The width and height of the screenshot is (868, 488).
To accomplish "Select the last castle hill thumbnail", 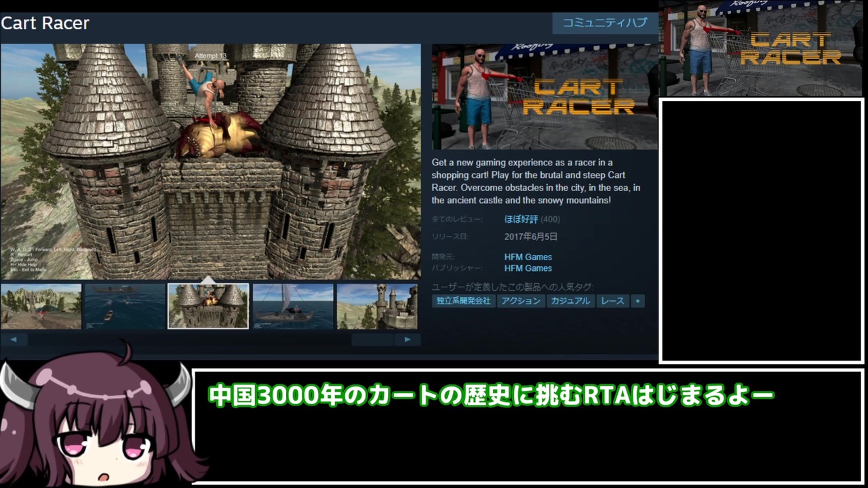I will click(x=377, y=306).
